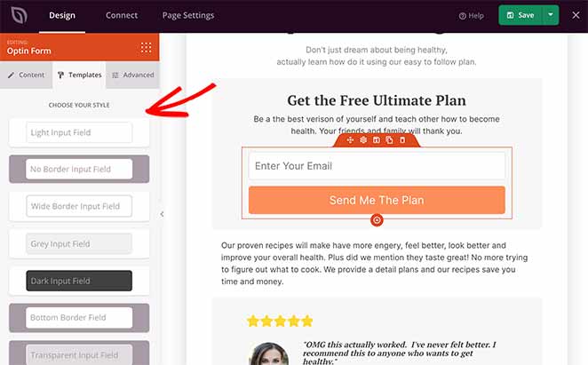Image resolution: width=588 pixels, height=365 pixels.
Task: Select the Content tab
Action: [x=27, y=75]
